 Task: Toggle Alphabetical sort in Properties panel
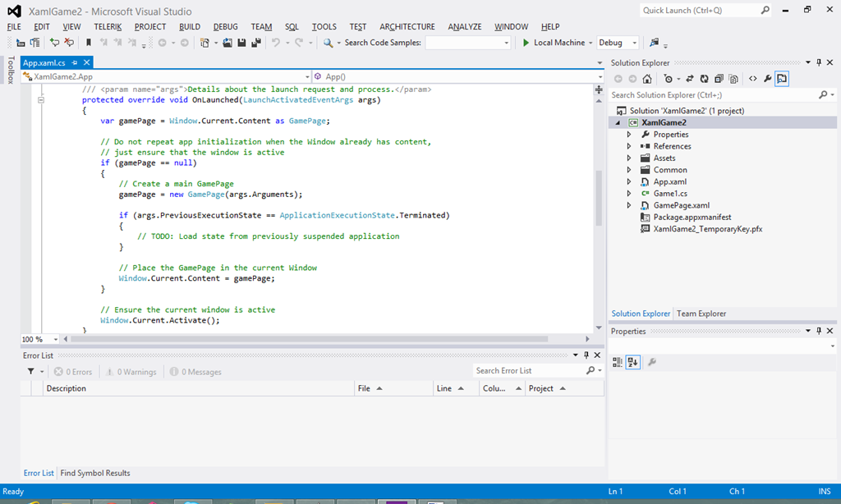633,363
